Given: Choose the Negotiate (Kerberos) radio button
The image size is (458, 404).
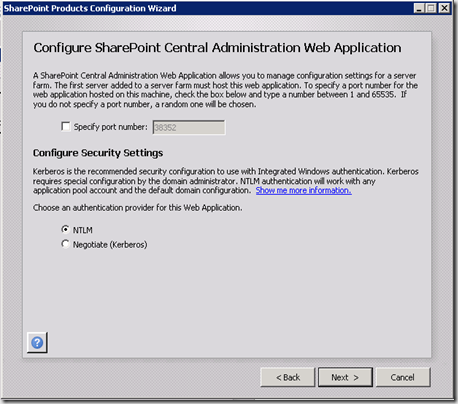Looking at the screenshot, I should click(x=65, y=244).
